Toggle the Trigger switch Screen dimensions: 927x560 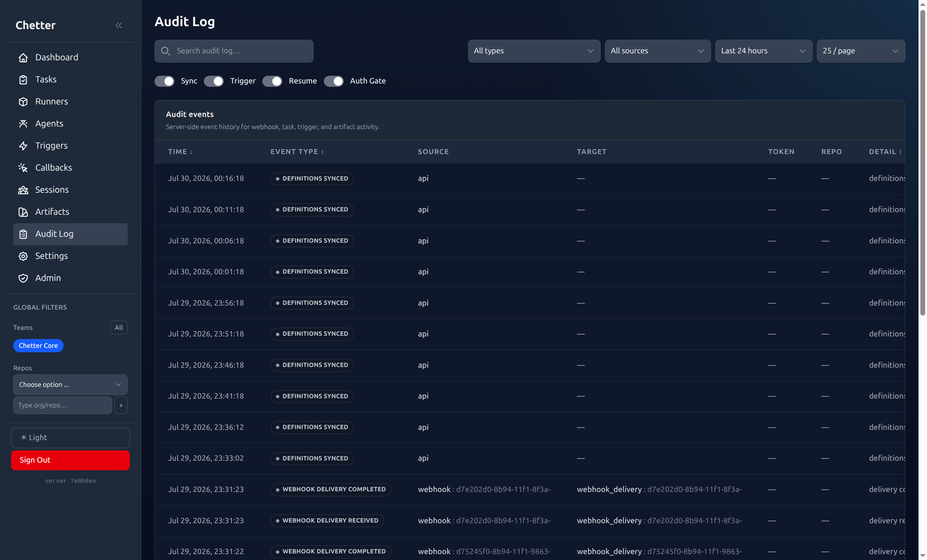(x=214, y=81)
